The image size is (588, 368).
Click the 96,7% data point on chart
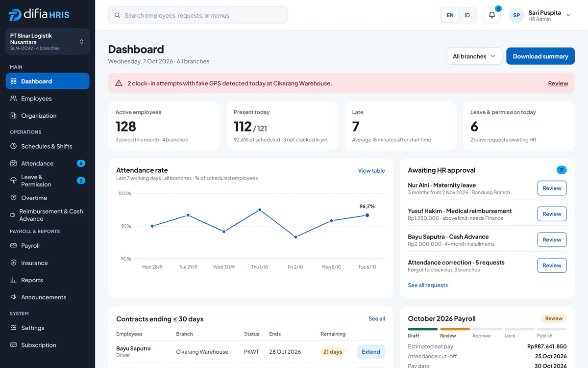click(367, 215)
